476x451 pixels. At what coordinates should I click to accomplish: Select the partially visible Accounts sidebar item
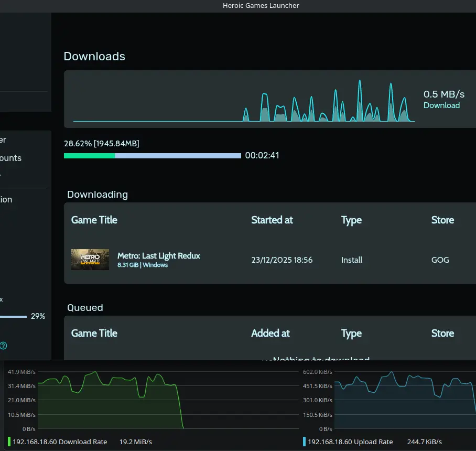(10, 158)
